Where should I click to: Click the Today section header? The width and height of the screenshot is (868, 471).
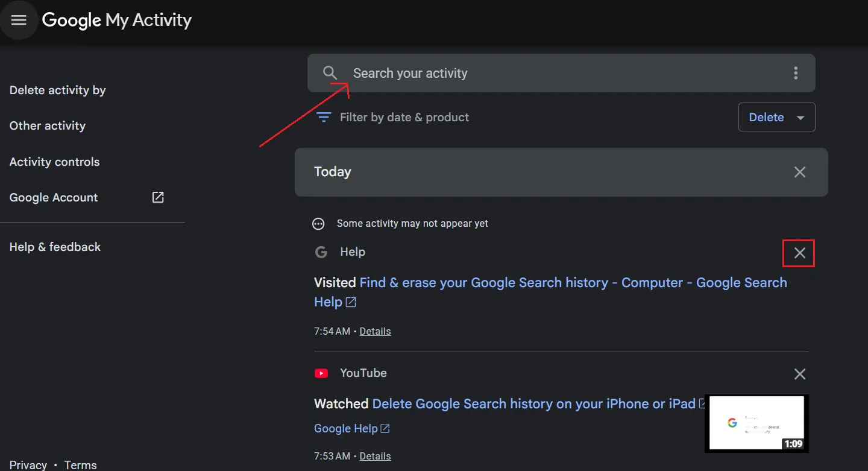[561, 172]
